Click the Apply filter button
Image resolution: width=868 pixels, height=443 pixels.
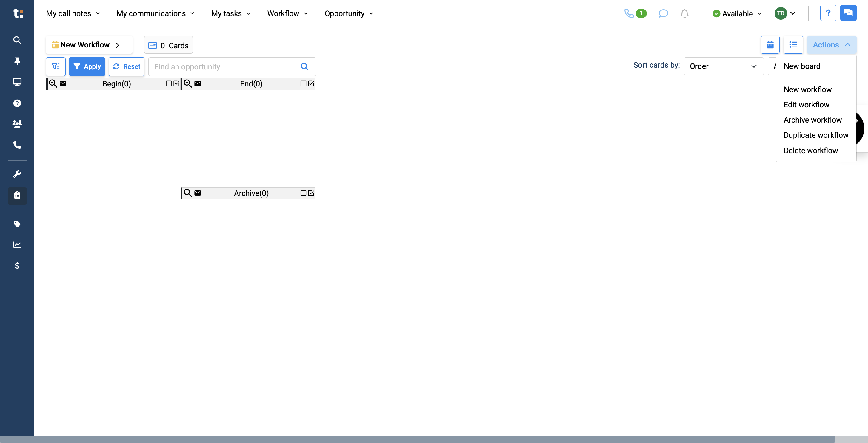[x=87, y=66]
